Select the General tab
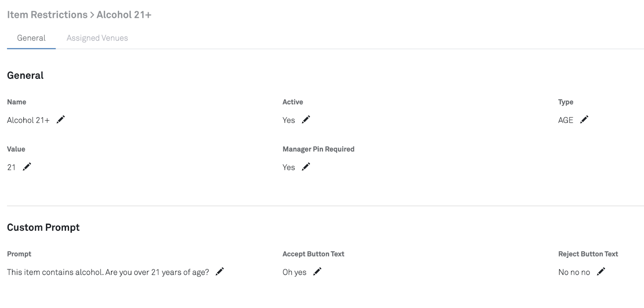644x308 pixels. (31, 38)
